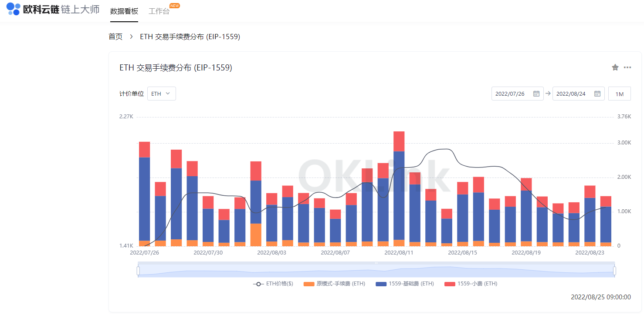Open the more options (•••) menu icon
Image resolution: width=644 pixels, height=315 pixels.
(627, 67)
